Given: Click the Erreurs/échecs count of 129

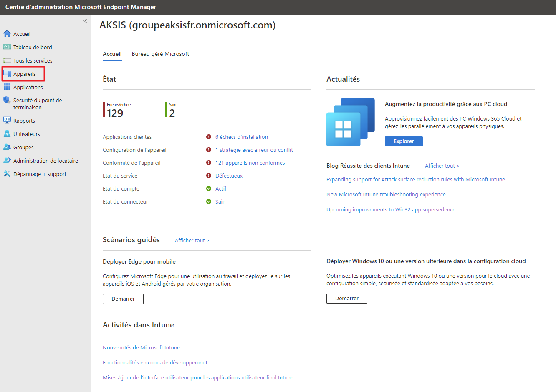Looking at the screenshot, I should (115, 113).
